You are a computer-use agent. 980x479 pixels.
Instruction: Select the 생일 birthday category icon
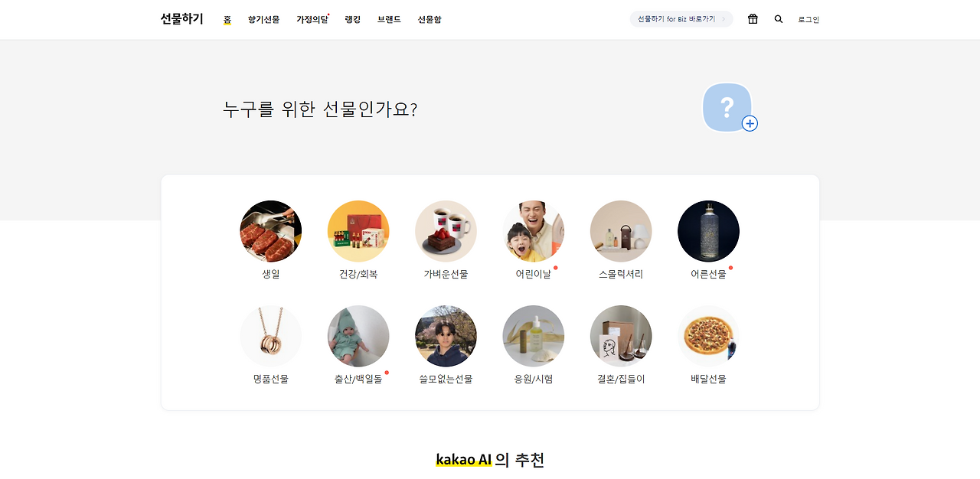point(271,231)
